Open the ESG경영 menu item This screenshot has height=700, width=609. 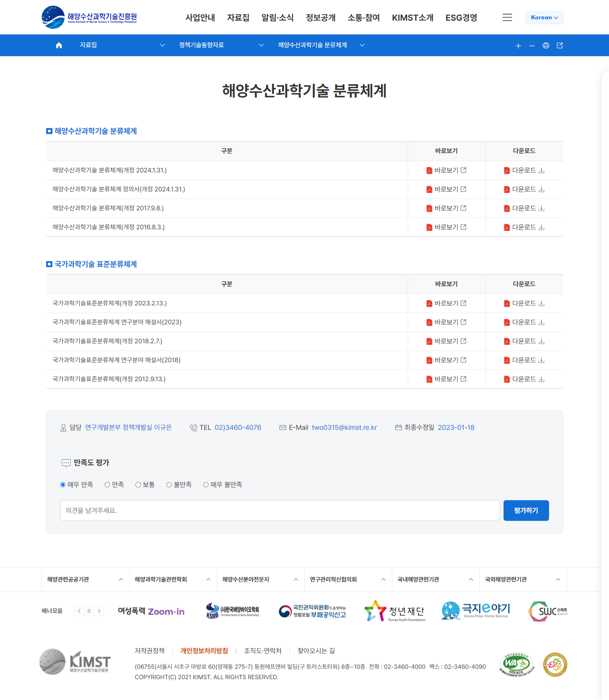461,18
